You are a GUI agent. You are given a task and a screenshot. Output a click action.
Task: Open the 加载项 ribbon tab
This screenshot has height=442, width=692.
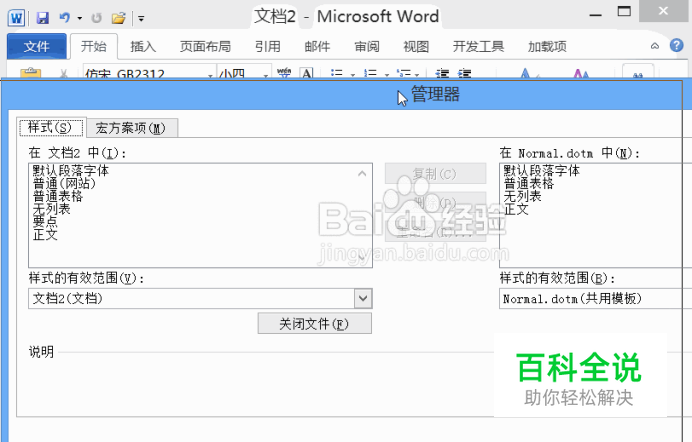click(547, 46)
